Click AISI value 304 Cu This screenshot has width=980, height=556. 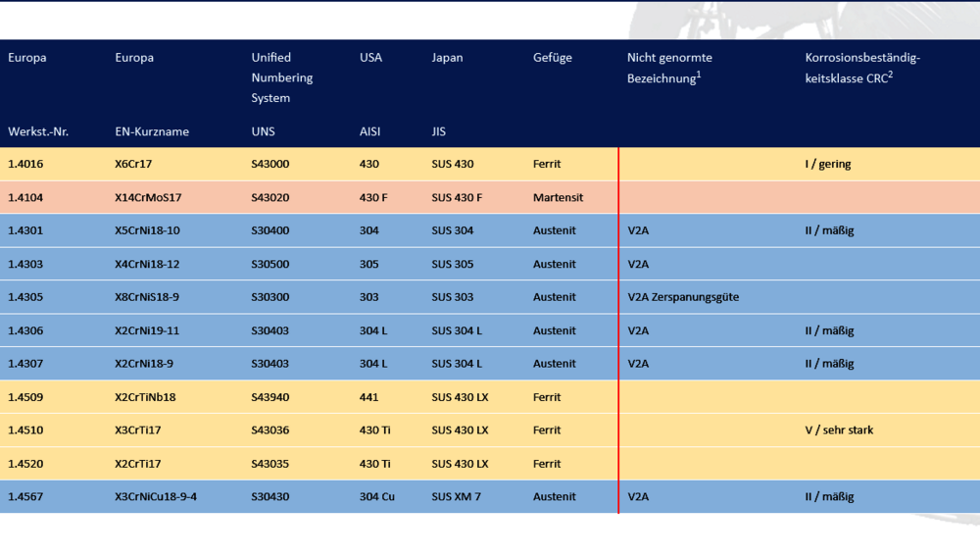coord(377,496)
